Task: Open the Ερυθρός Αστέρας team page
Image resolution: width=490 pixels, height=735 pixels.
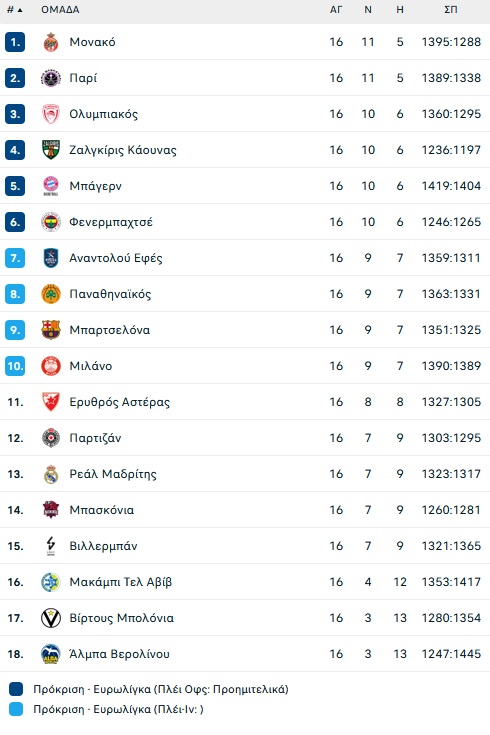Action: click(x=120, y=402)
